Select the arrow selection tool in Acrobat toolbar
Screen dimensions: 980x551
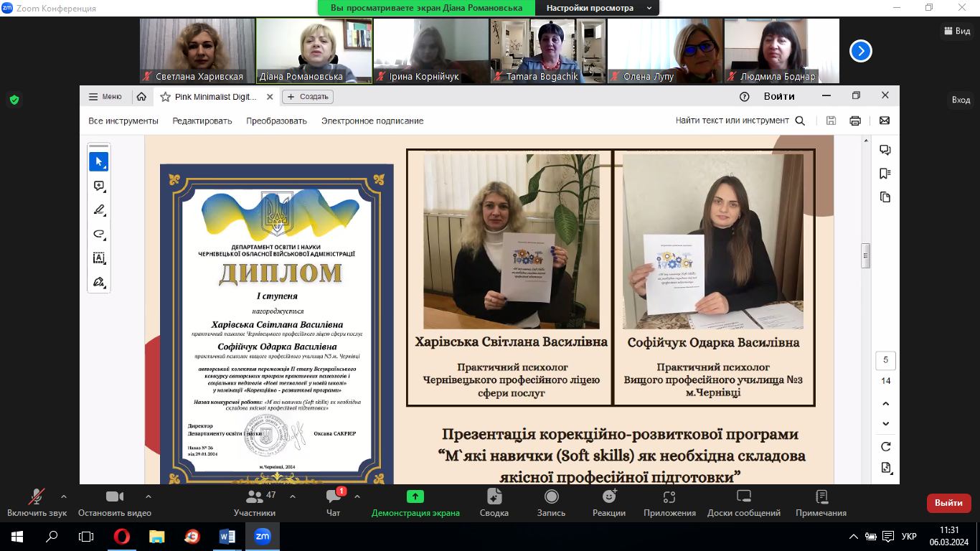(98, 162)
